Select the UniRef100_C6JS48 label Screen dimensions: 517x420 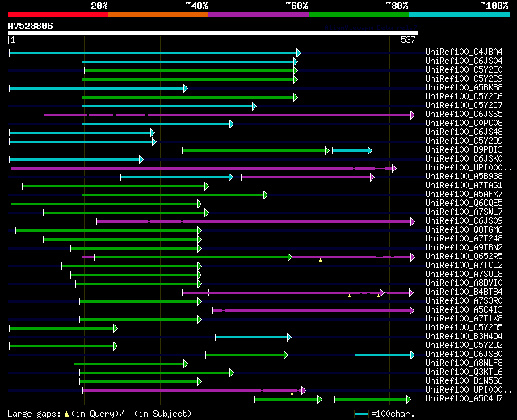click(x=464, y=132)
